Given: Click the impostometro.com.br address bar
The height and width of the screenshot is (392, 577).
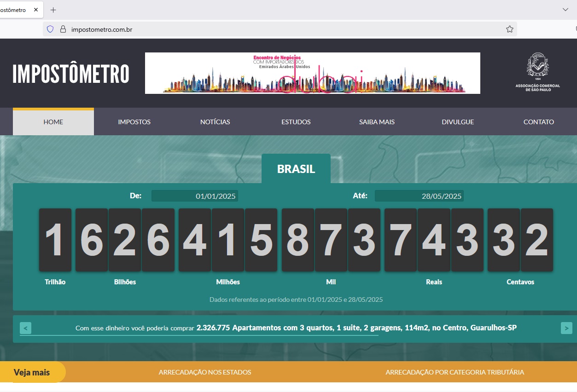Looking at the screenshot, I should [280, 29].
